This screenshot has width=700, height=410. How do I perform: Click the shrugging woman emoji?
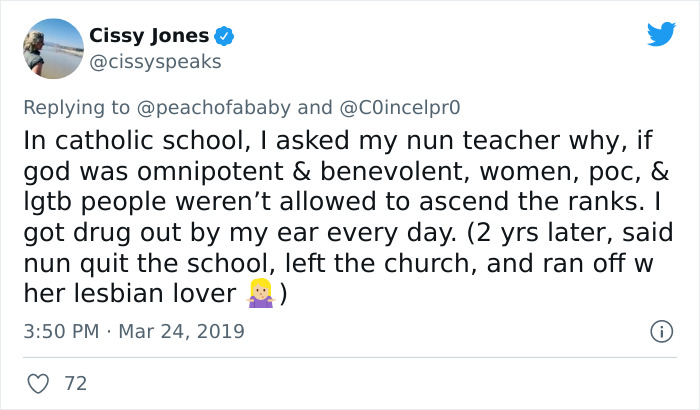(258, 295)
